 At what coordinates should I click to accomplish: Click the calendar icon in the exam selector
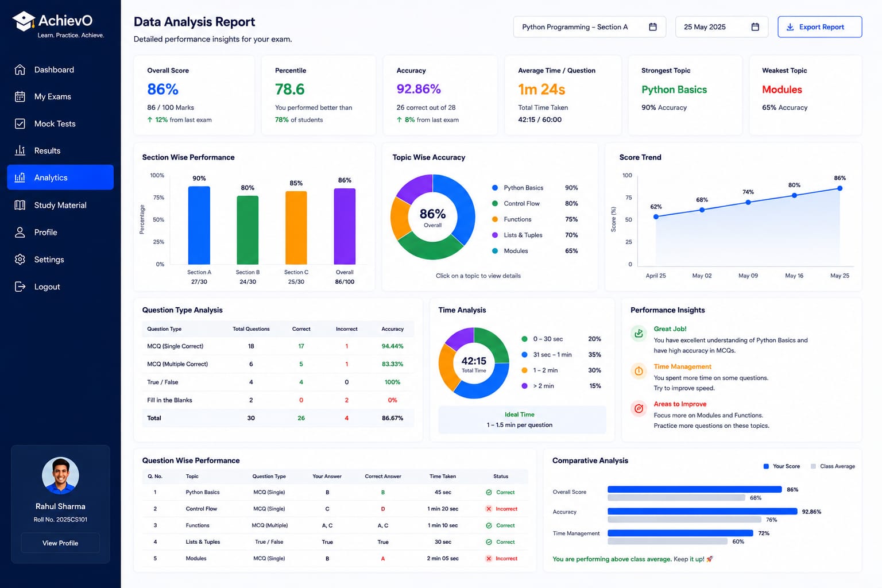653,27
